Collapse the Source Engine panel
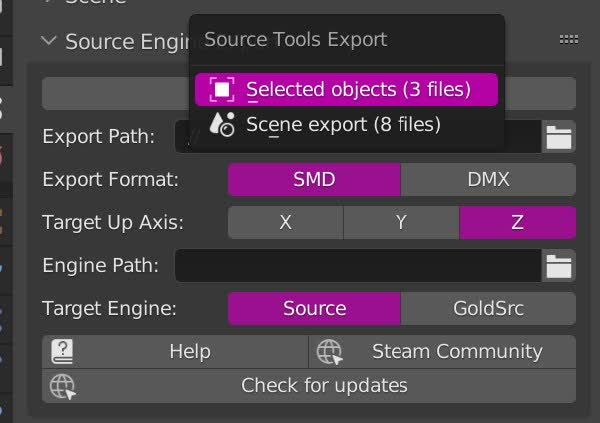 click(x=49, y=41)
